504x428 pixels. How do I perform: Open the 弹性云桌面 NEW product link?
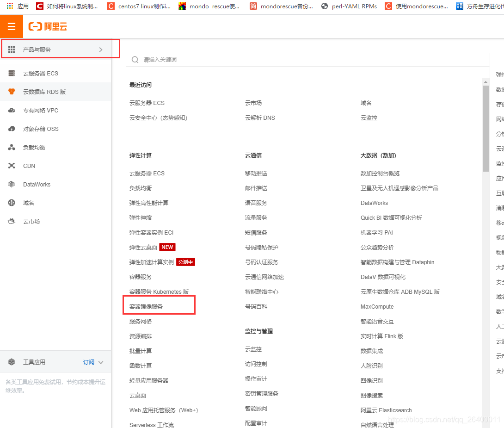tap(145, 247)
